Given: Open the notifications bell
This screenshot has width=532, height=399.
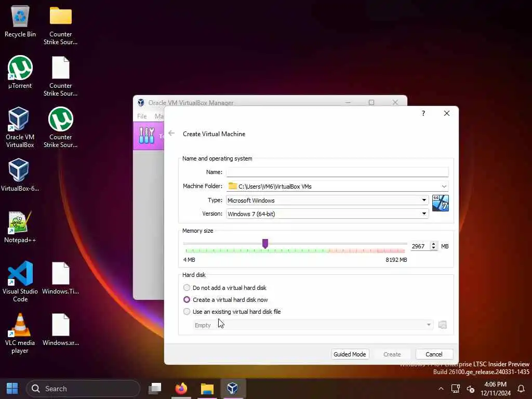Looking at the screenshot, I should pyautogui.click(x=521, y=389).
